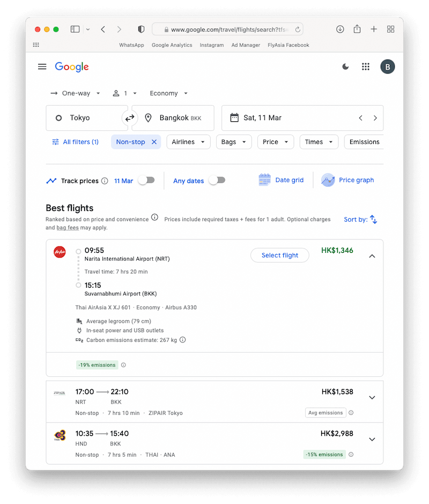
Task: Open the Safari share menu
Action: point(357,29)
